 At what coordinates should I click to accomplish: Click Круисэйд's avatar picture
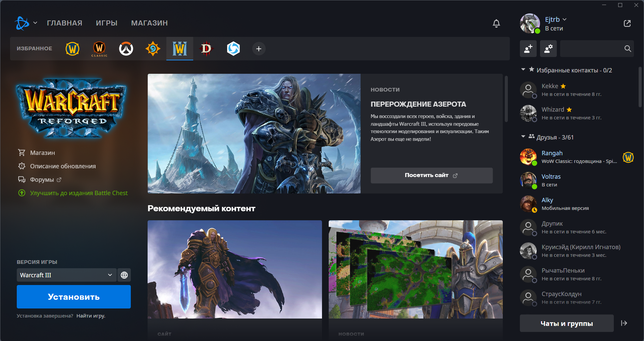point(528,251)
